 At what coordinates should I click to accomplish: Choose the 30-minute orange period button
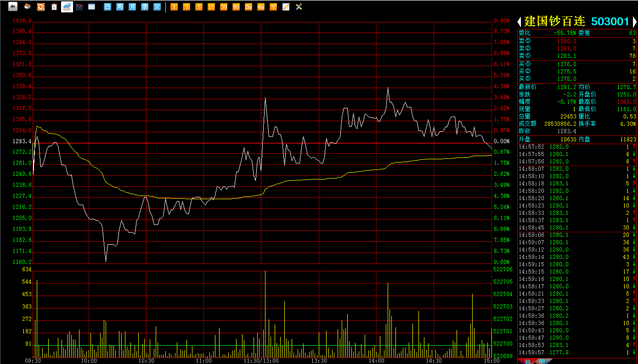224,7
